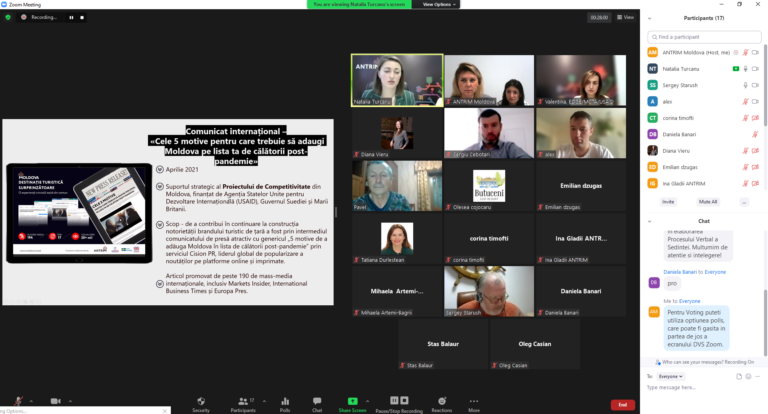The height and width of the screenshot is (414, 768).
Task: Open the Chat icon in toolbar
Action: [x=317, y=402]
